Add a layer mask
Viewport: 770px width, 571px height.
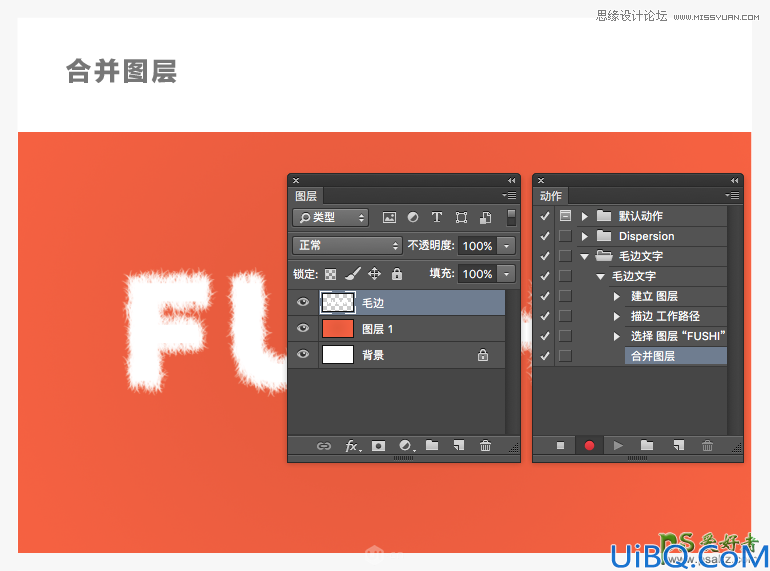coord(378,446)
